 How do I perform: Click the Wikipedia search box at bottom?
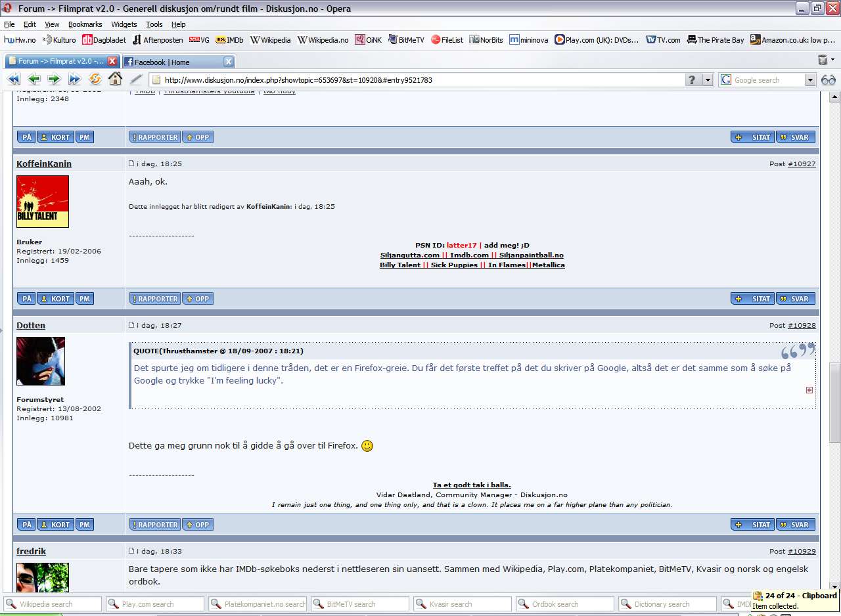[53, 604]
